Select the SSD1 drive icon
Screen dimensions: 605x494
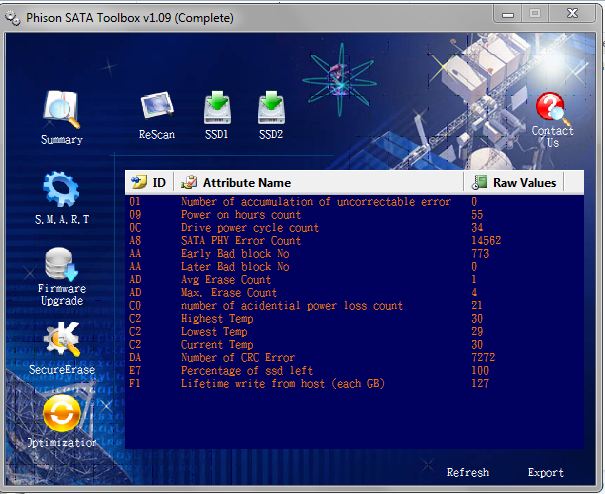click(x=217, y=108)
